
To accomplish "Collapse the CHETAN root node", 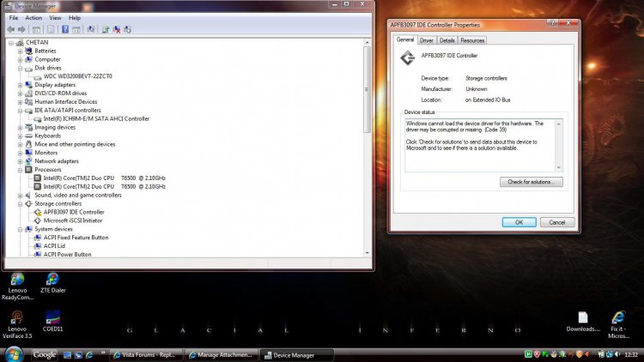I will [x=11, y=43].
